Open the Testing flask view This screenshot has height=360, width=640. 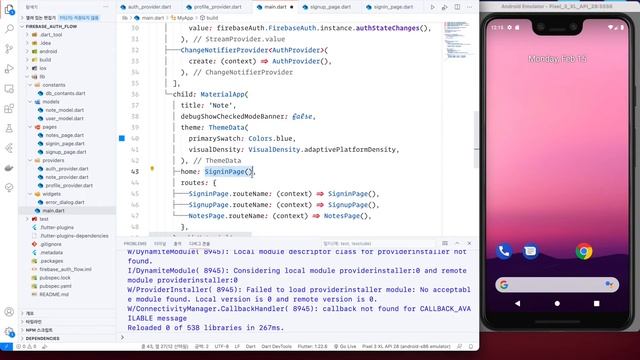pos(9,128)
